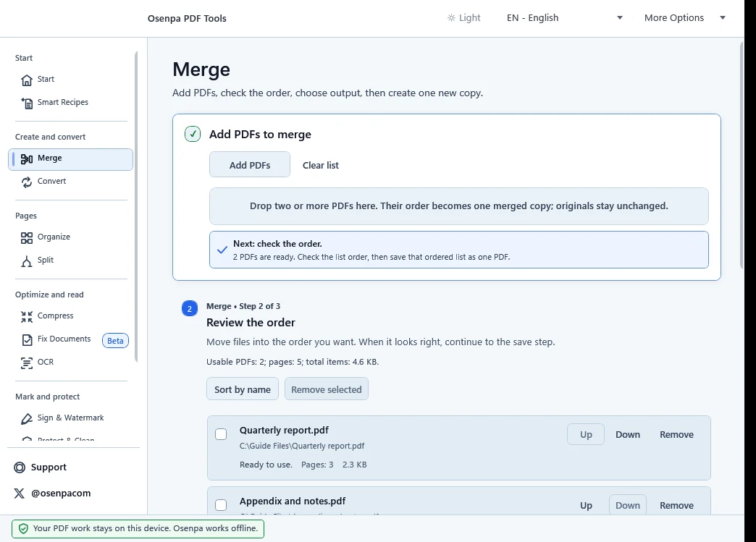Viewport: 756px width, 542px height.
Task: Click the 'Usable PDFs: 2; pages: 5' summary
Action: tap(293, 362)
